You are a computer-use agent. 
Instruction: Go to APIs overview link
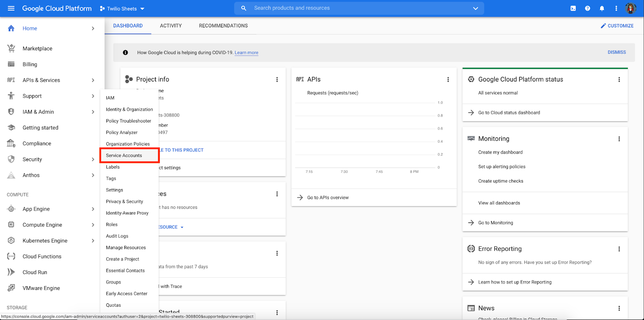(x=328, y=197)
